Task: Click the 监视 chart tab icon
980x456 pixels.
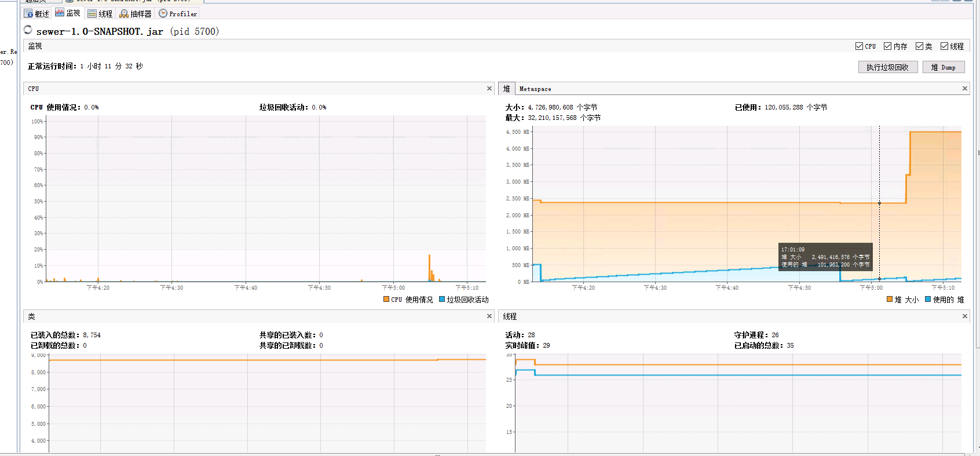Action: click(60, 12)
